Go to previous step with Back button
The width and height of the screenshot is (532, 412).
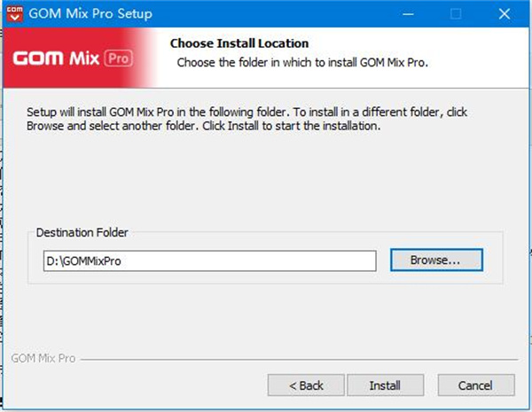[306, 385]
